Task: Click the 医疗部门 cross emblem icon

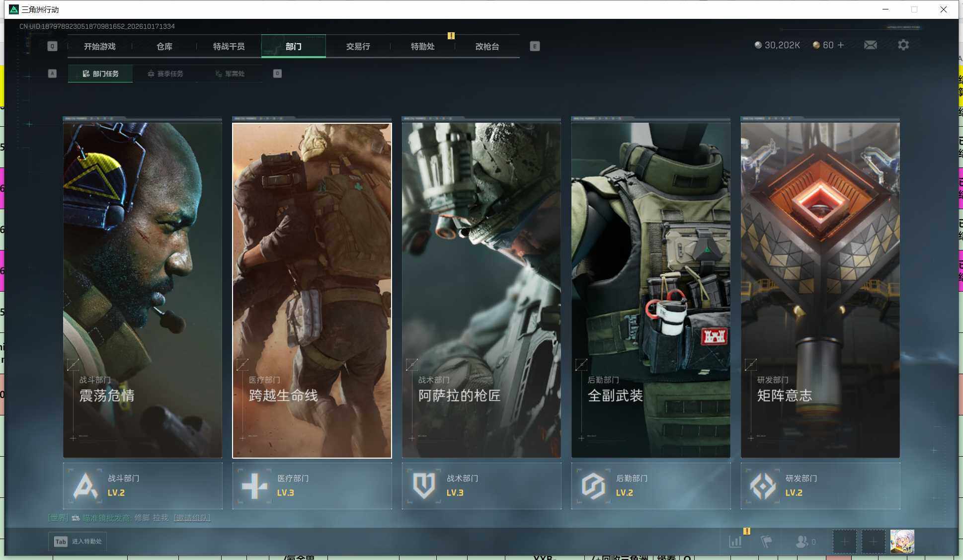Action: click(x=254, y=485)
